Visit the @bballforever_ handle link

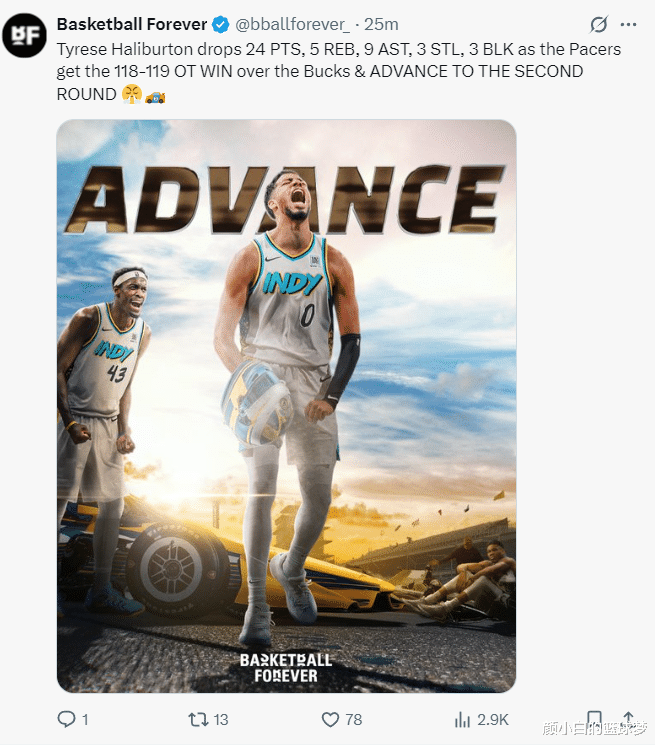tap(292, 24)
